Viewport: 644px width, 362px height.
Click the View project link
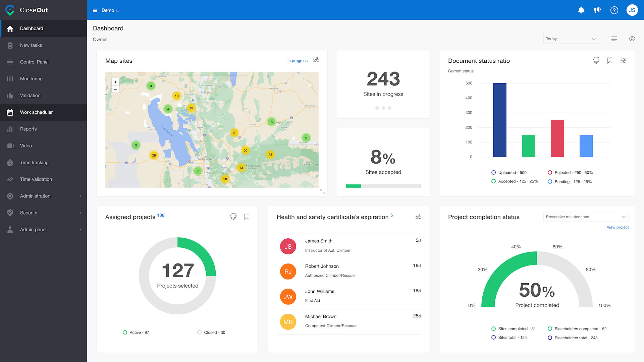[x=618, y=227]
